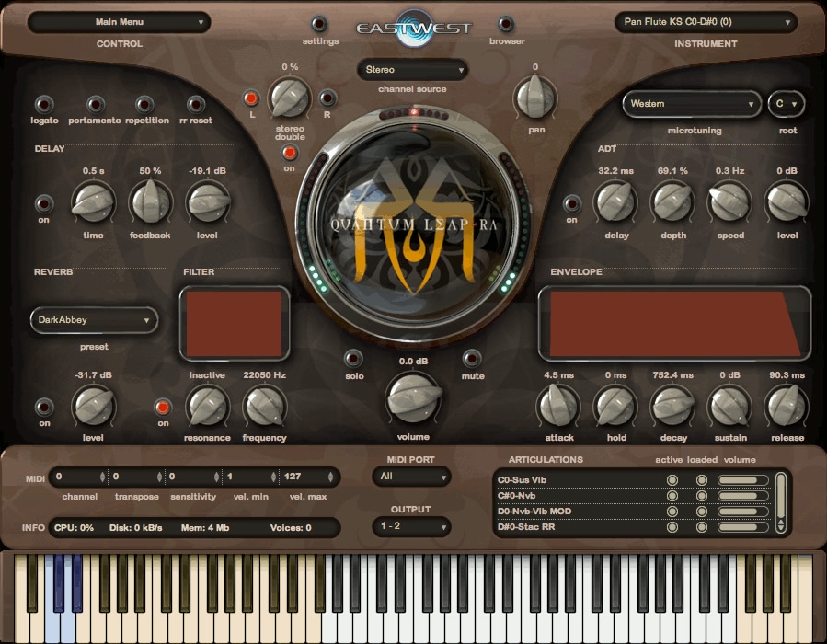
Task: Click the articulations list scrollbar
Action: tap(781, 503)
